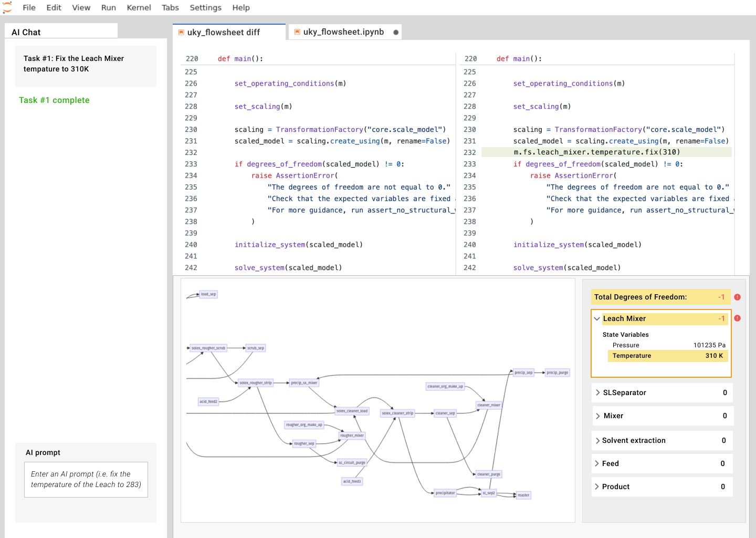
Task: Open the Settings menu
Action: click(205, 8)
